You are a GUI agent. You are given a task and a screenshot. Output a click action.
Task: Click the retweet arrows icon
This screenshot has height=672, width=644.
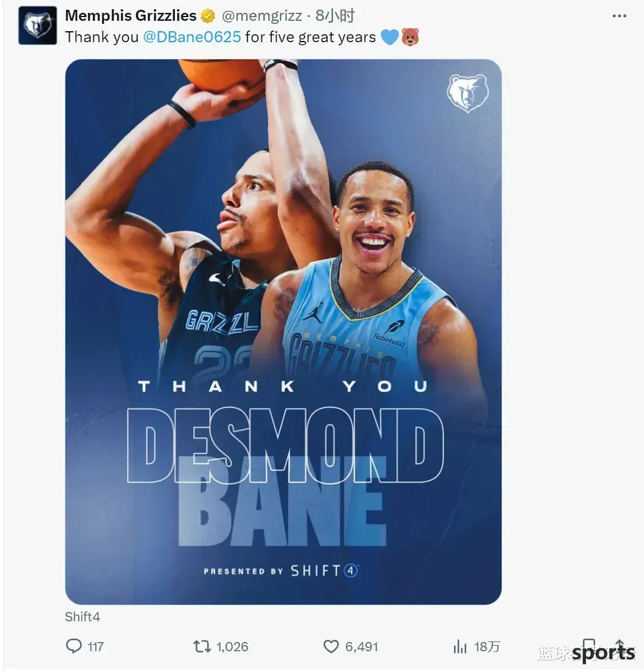click(x=202, y=646)
